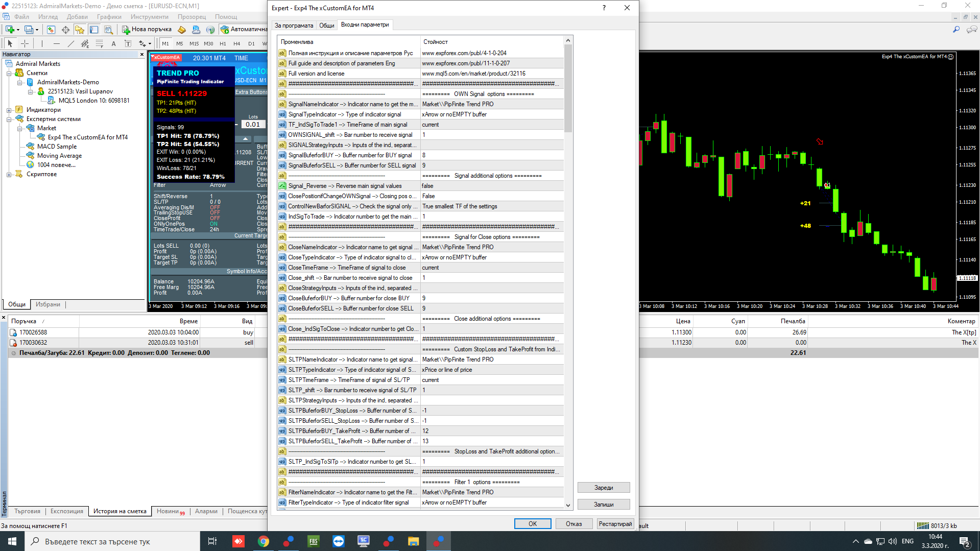Select the trendline drawing tool
Screen dimensions: 980x551
pos(70,43)
